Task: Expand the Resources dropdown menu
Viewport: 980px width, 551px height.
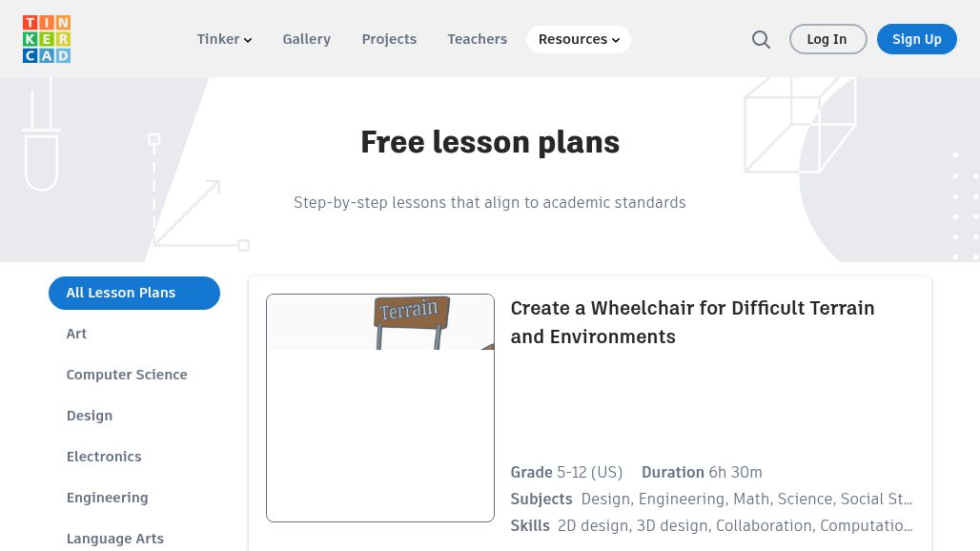Action: point(579,39)
